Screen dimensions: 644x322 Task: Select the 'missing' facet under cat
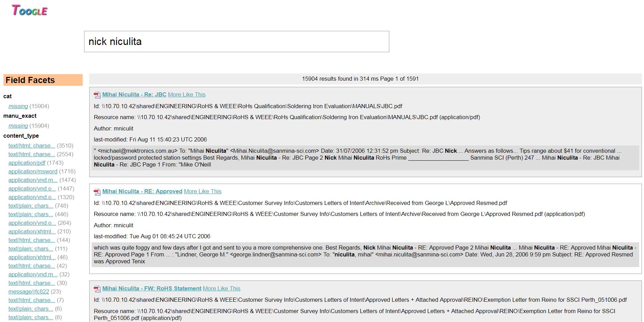point(18,106)
